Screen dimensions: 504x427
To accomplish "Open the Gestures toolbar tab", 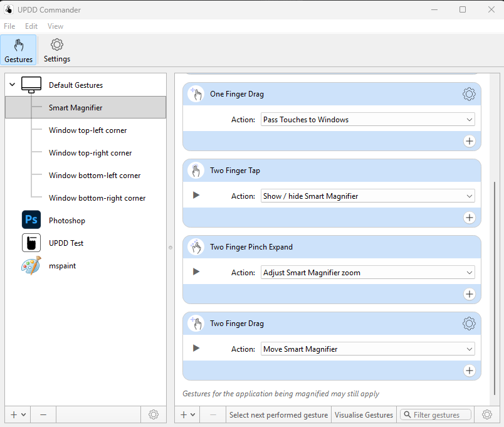I will 18,50.
